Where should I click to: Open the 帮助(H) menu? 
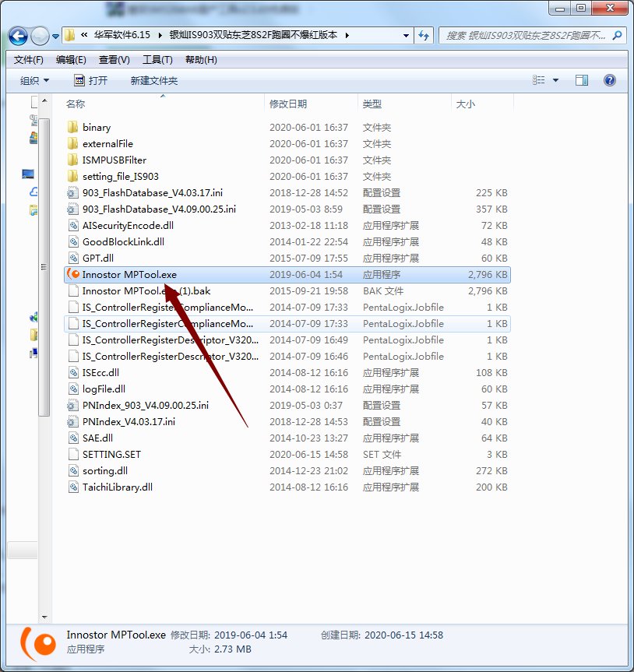[201, 60]
